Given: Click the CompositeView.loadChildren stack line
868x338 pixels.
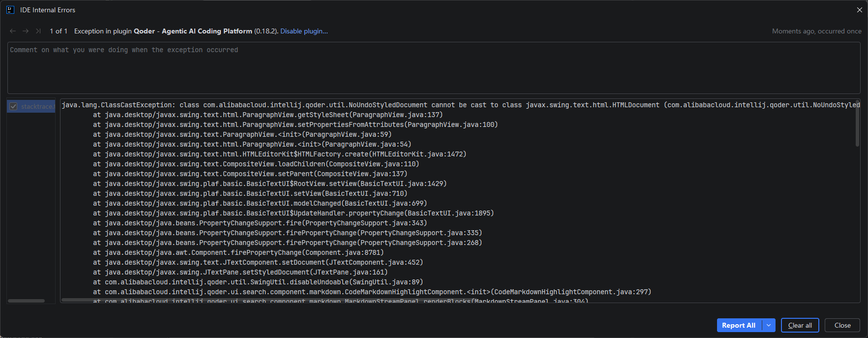Looking at the screenshot, I should [256, 164].
